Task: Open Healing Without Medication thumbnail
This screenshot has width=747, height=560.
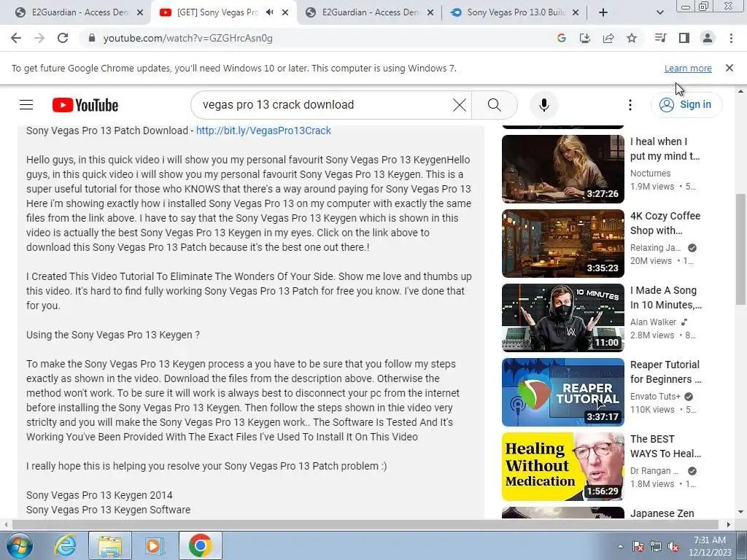Action: click(562, 466)
